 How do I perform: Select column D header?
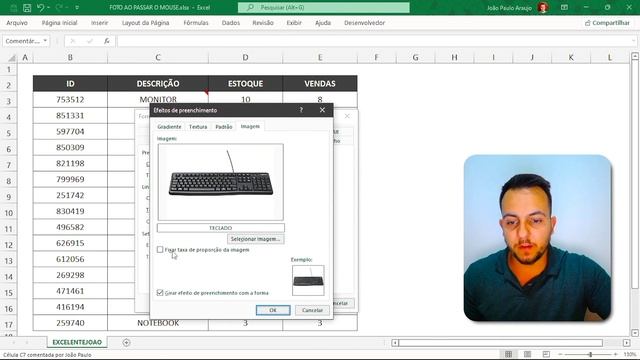245,58
